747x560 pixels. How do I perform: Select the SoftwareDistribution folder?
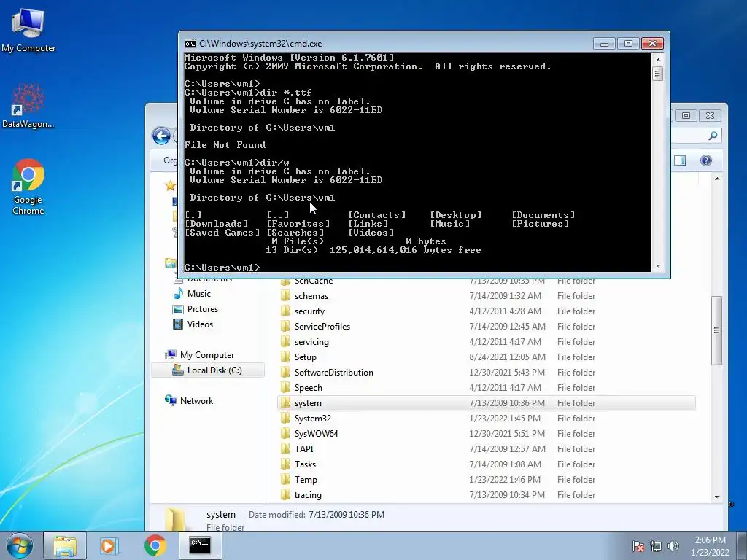pyautogui.click(x=333, y=373)
